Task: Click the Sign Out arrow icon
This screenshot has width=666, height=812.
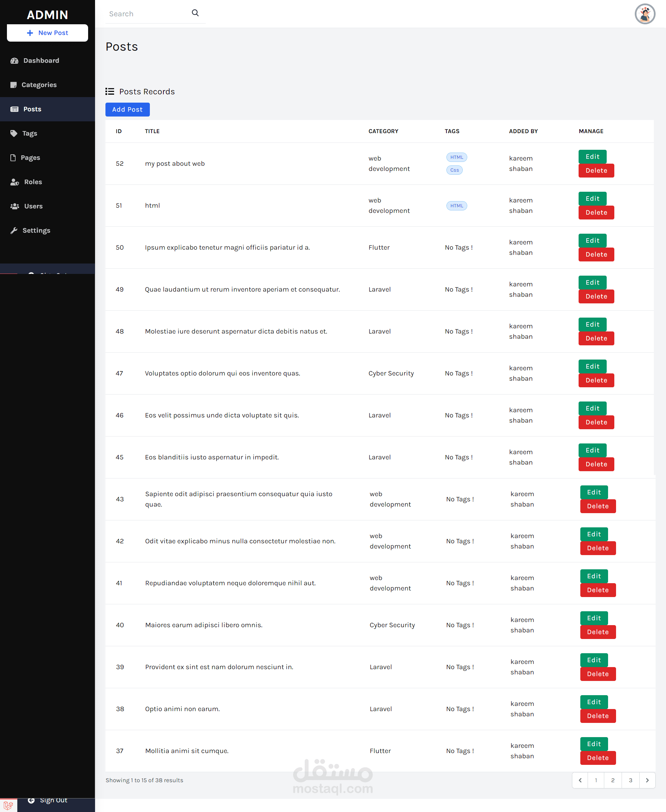Action: click(32, 800)
